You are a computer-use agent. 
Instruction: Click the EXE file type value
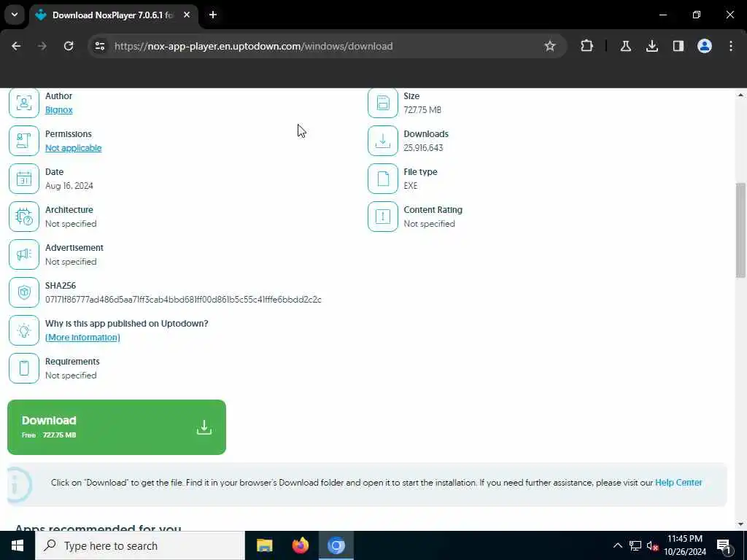[410, 186]
